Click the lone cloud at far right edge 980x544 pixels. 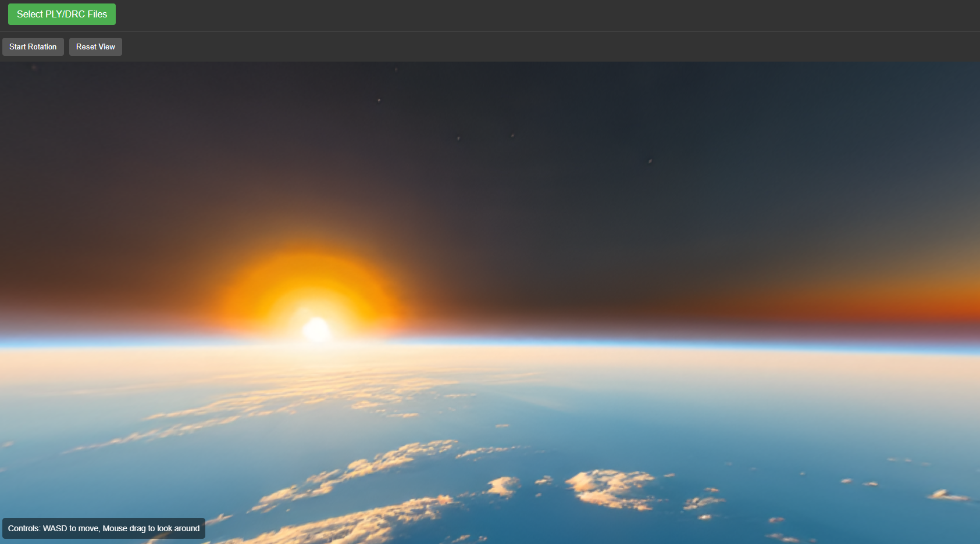click(947, 496)
